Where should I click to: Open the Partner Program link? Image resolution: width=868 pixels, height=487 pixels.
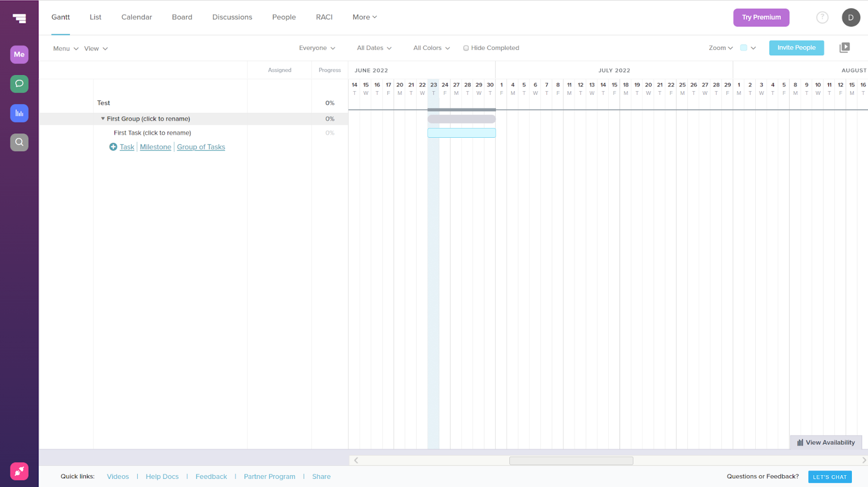tap(270, 477)
